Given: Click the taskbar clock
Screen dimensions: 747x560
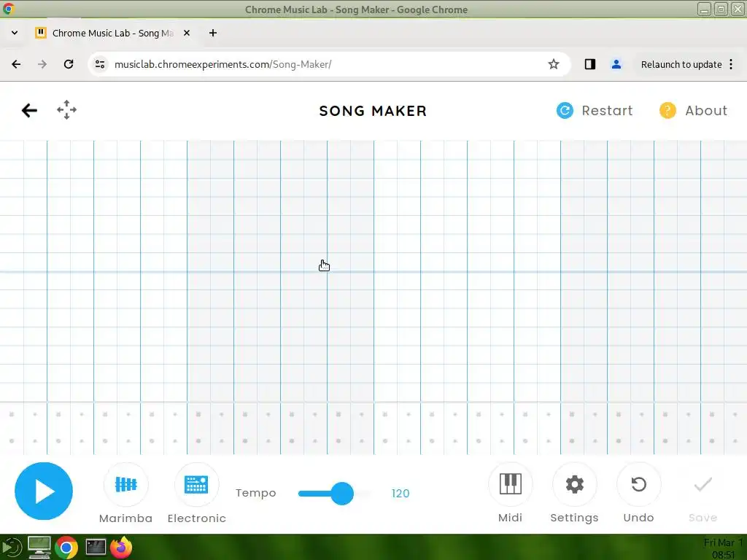Looking at the screenshot, I should coord(723,548).
